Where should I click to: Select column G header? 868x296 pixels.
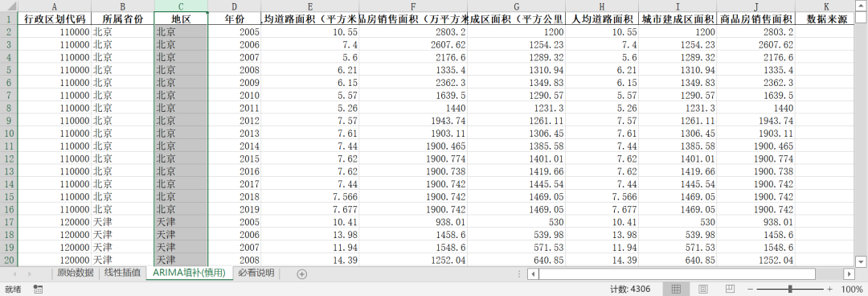(517, 6)
